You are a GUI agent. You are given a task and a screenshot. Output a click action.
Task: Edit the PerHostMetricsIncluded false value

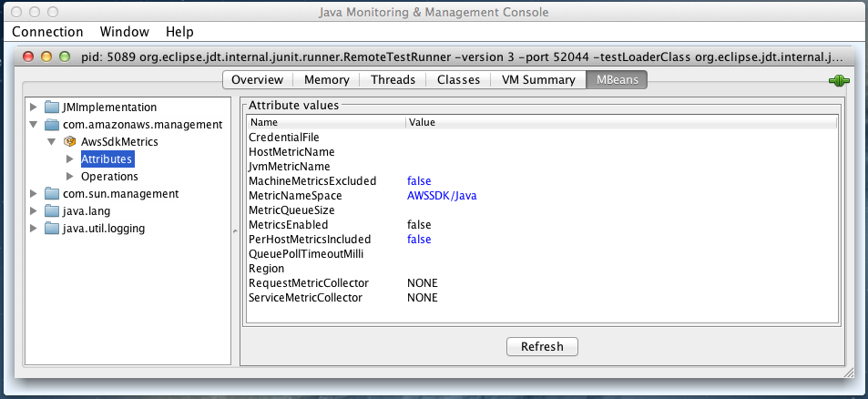pyautogui.click(x=419, y=239)
